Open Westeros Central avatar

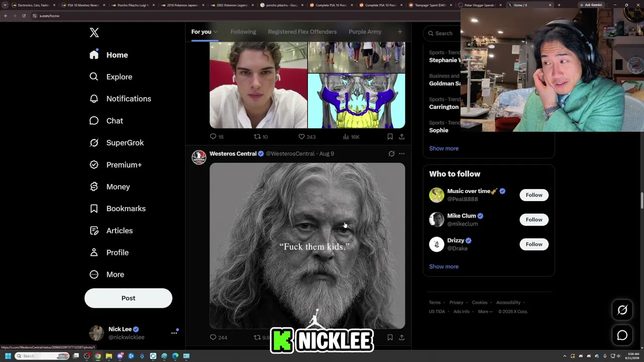(x=199, y=157)
